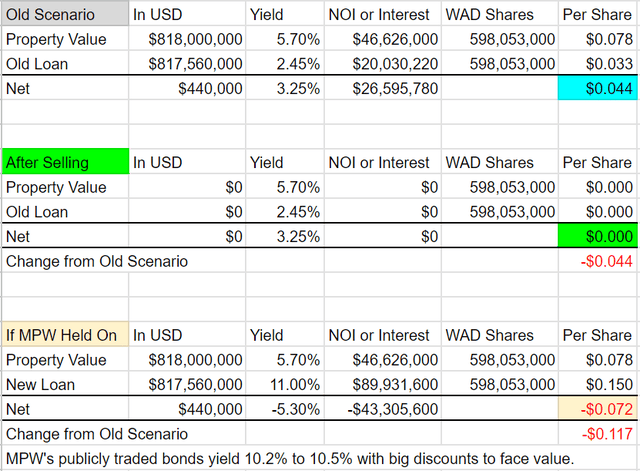Click the MPW publicly traded bonds footnote
Screen dimensions: 640x471
coord(290,458)
